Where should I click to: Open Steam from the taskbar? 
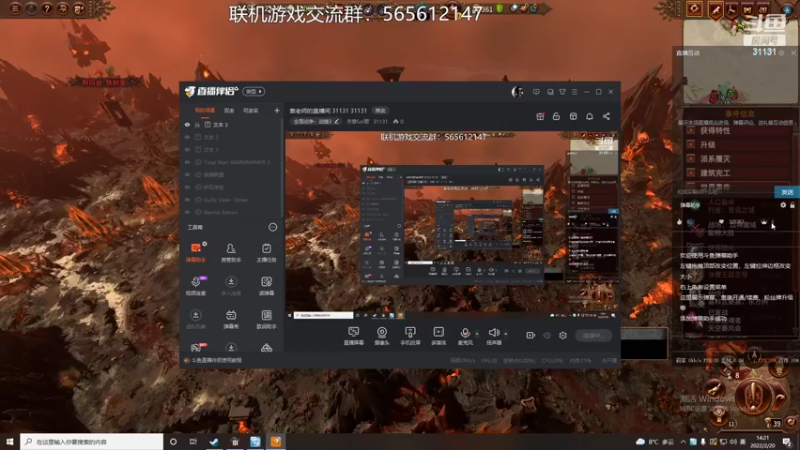[214, 441]
